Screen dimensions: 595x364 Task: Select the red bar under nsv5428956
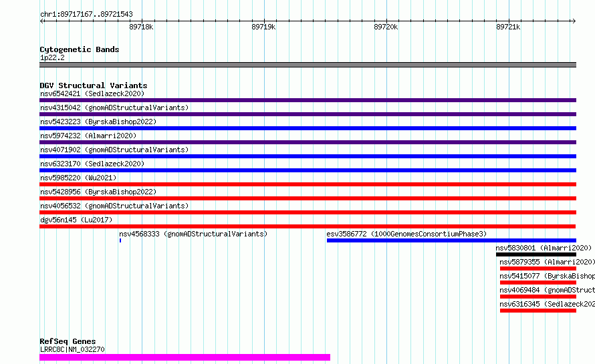pyautogui.click(x=308, y=198)
